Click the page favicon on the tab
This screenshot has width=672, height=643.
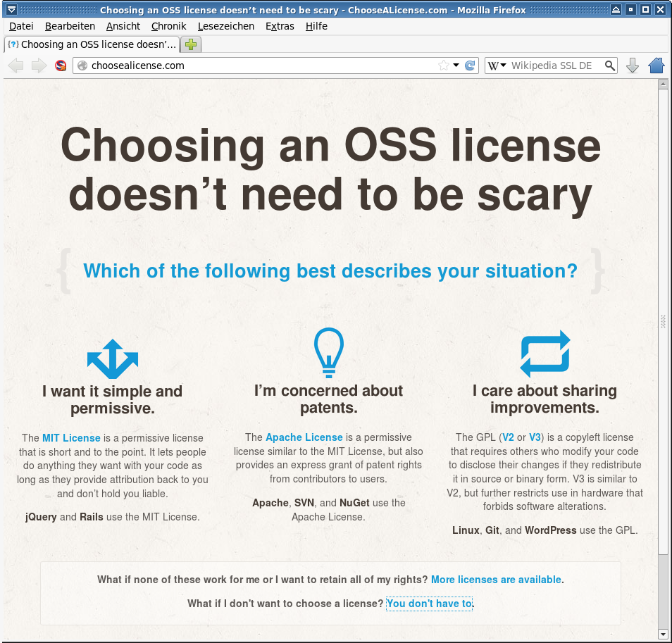(x=13, y=44)
